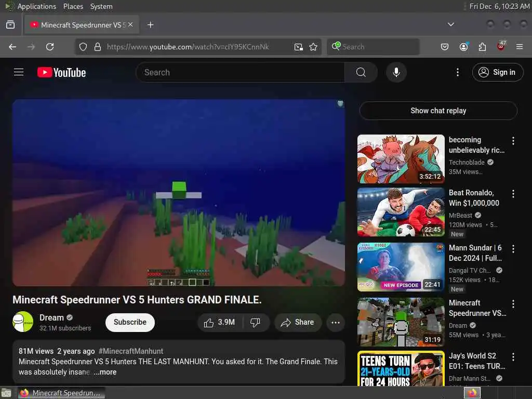Open options menu for Beat Ronaldo video
The image size is (532, 399).
(513, 194)
